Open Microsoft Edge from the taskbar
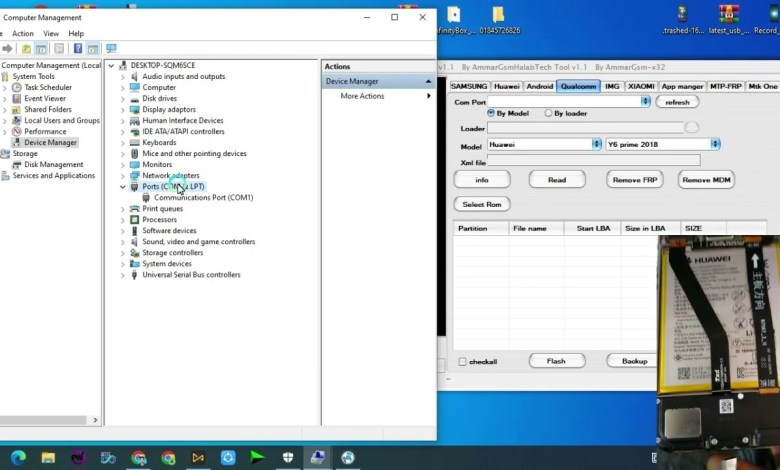780x470 pixels. pyautogui.click(x=19, y=457)
